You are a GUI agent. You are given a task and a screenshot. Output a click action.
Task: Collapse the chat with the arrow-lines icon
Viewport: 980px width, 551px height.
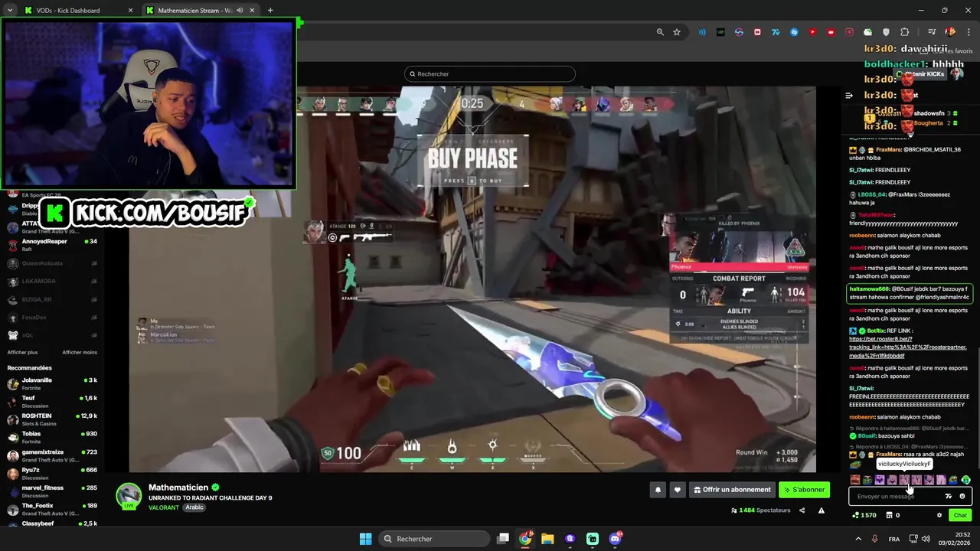coord(849,96)
